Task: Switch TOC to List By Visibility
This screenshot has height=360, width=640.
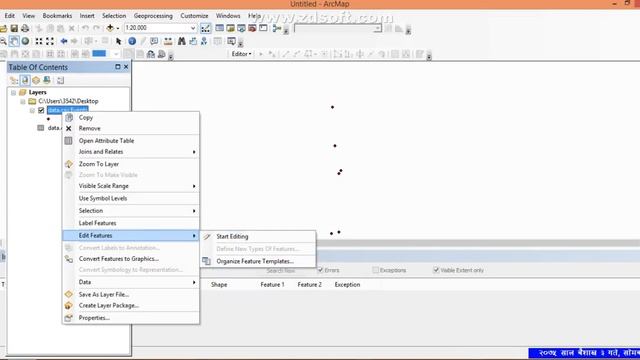Action: (36, 80)
